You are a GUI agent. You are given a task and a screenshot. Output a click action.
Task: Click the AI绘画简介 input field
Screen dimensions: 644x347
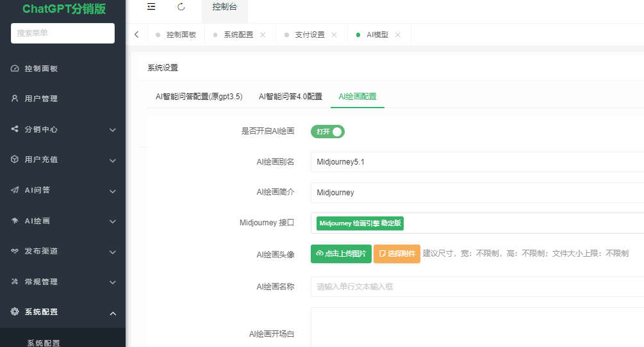click(477, 192)
